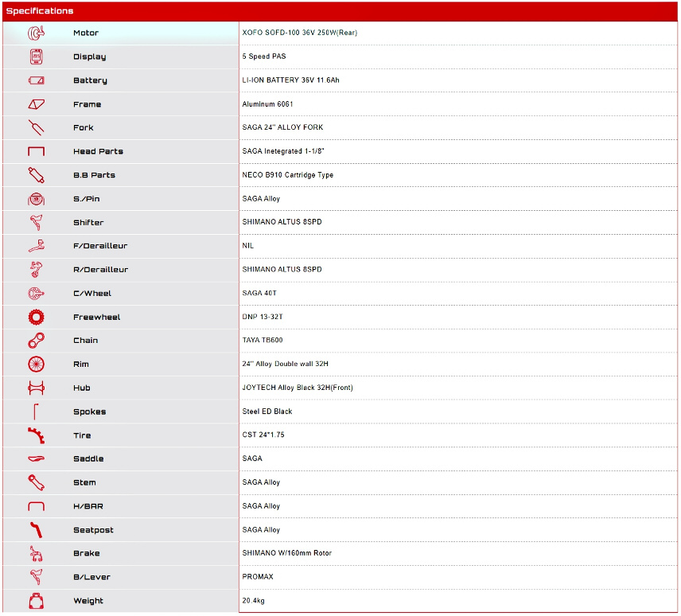The image size is (681, 616).
Task: Click the Freewheel sprocket icon
Action: (36, 318)
